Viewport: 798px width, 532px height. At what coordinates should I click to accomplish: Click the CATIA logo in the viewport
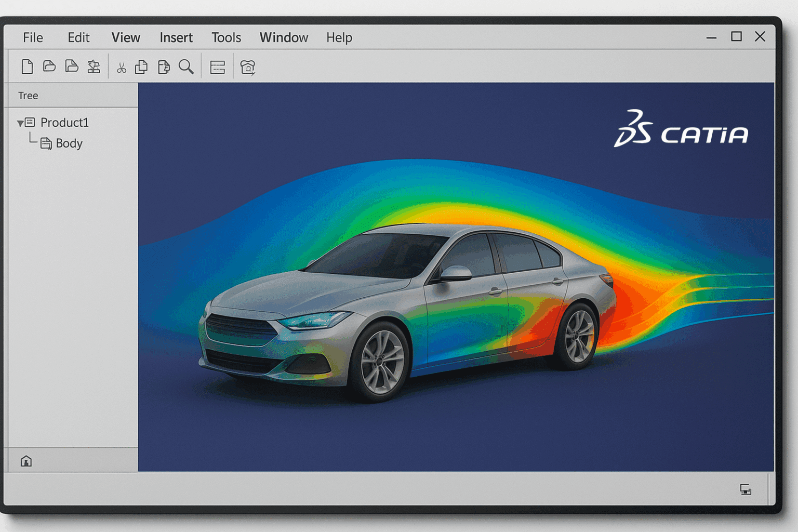point(681,134)
